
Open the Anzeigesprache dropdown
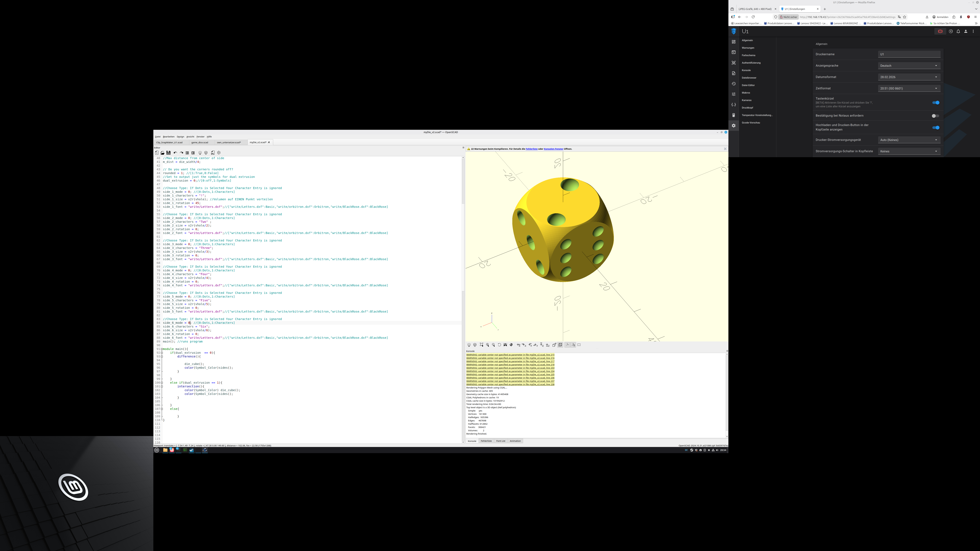(x=909, y=66)
